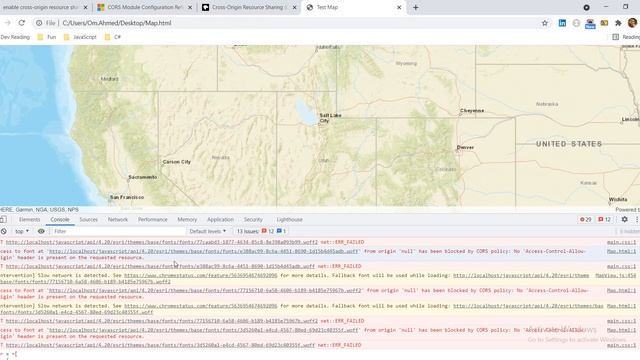Click Salt Lake City on the map

click(330, 118)
